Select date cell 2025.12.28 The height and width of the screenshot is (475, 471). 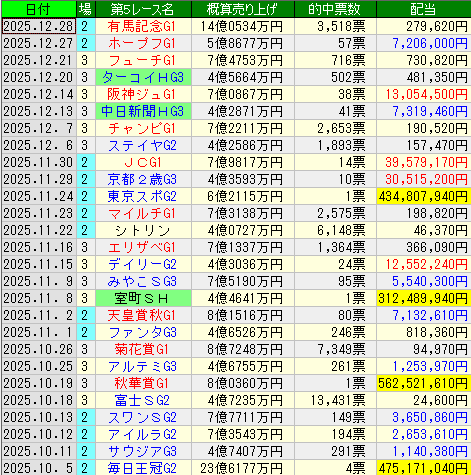[39, 26]
